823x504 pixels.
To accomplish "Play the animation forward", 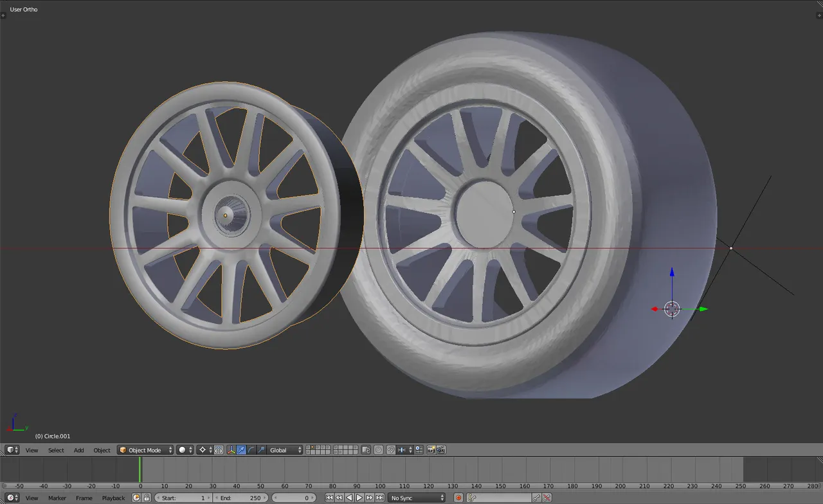I will coord(359,498).
